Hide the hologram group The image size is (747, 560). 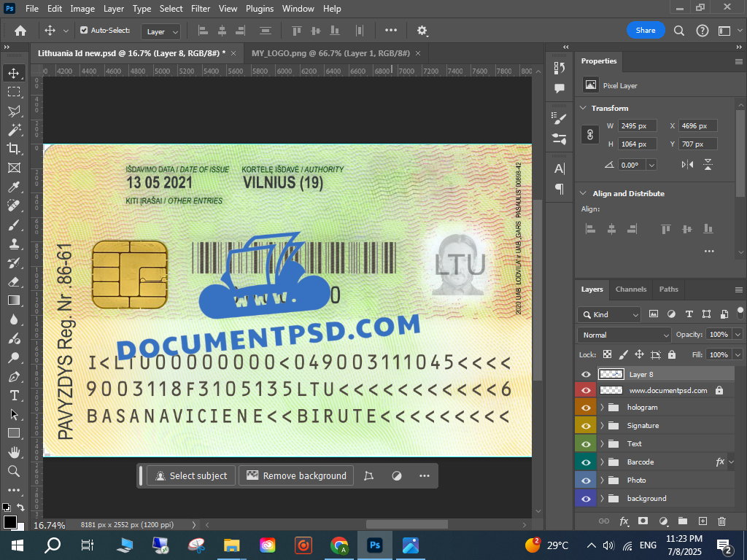[586, 408]
